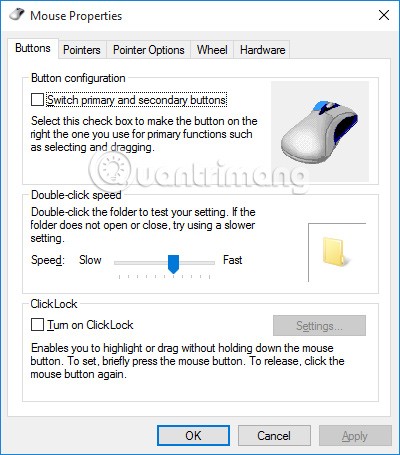Close the Mouse Properties dialog with X

point(384,15)
